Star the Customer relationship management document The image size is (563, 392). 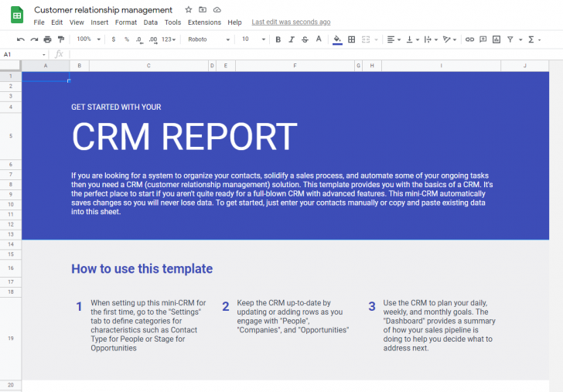189,10
